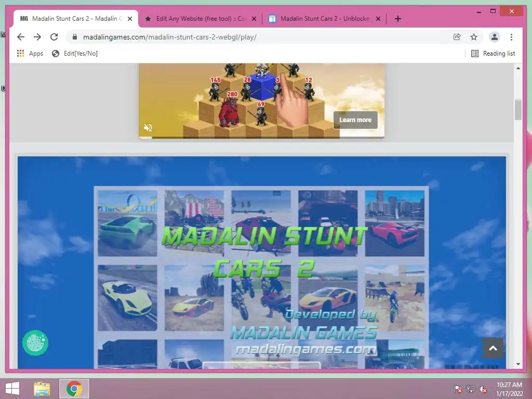
Task: Minimize the Chrome window
Action: [x=478, y=11]
